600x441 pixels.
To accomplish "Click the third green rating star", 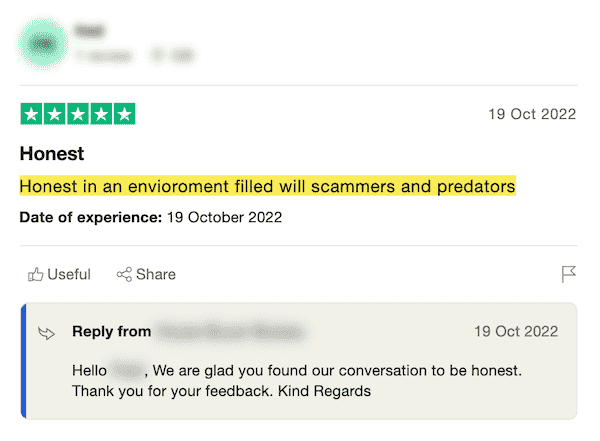I will (78, 114).
